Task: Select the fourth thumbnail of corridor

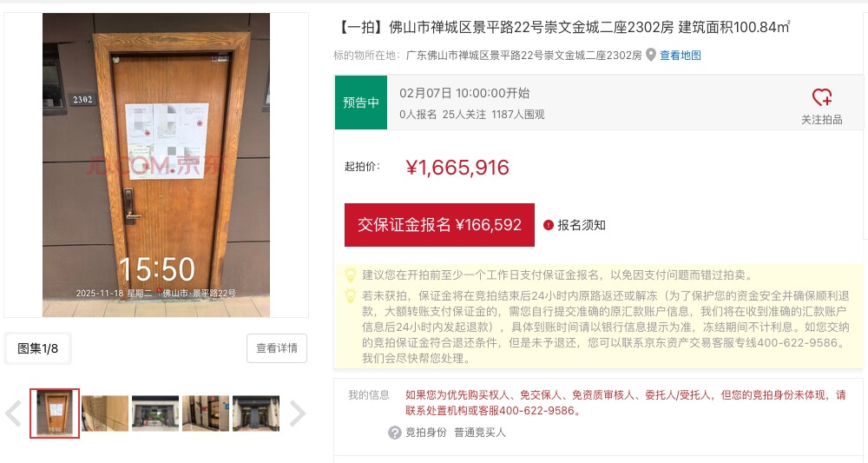Action: click(x=206, y=413)
